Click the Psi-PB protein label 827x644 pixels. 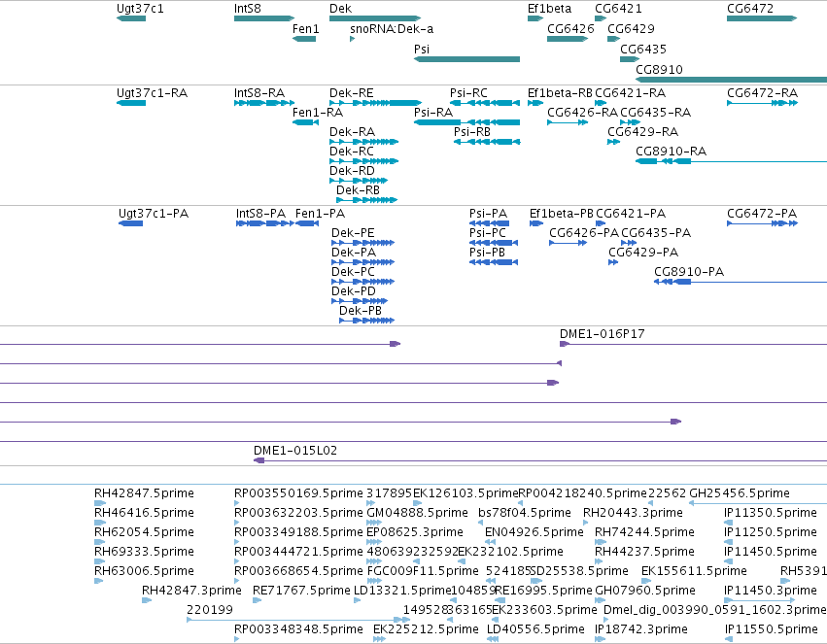tap(487, 253)
